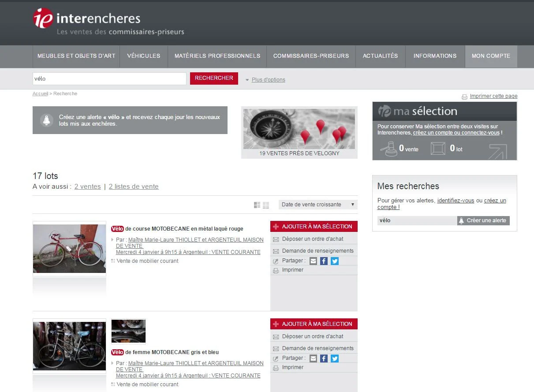This screenshot has height=392, width=534.
Task: Open Mercredi 4 janvier sale link on second lot
Action: point(188,376)
